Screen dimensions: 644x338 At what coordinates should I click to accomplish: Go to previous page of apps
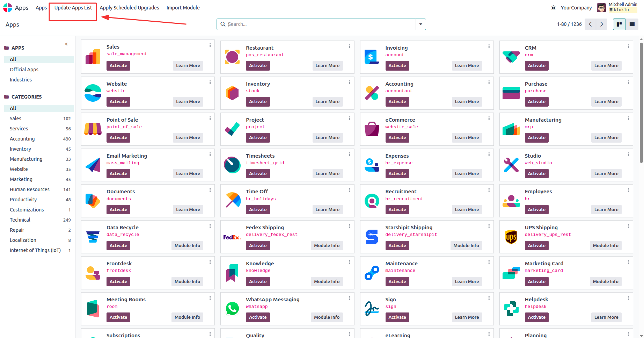click(590, 24)
